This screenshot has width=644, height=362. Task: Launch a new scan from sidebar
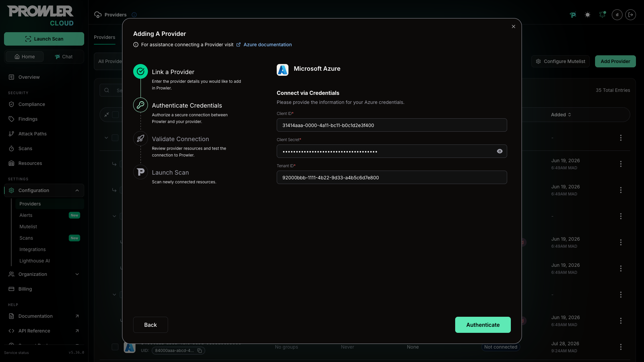[44, 39]
